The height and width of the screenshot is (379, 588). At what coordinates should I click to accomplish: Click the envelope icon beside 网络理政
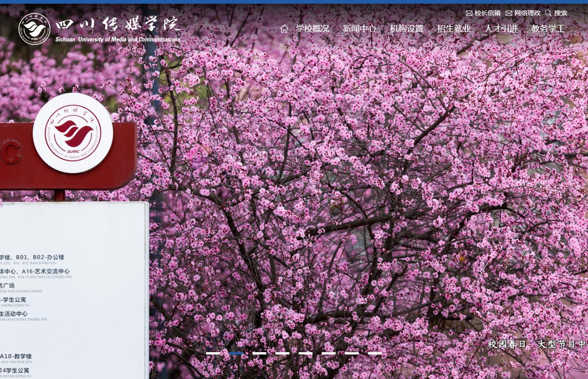(x=508, y=13)
